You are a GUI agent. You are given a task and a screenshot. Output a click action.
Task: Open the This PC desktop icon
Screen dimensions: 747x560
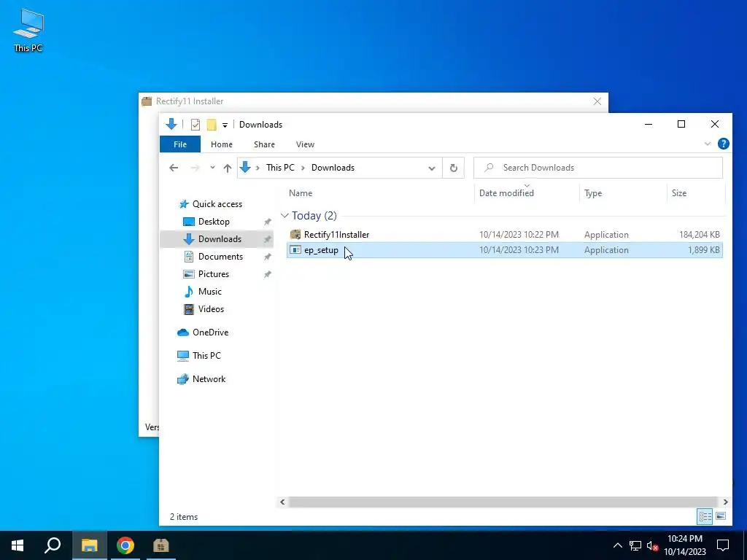tap(28, 30)
